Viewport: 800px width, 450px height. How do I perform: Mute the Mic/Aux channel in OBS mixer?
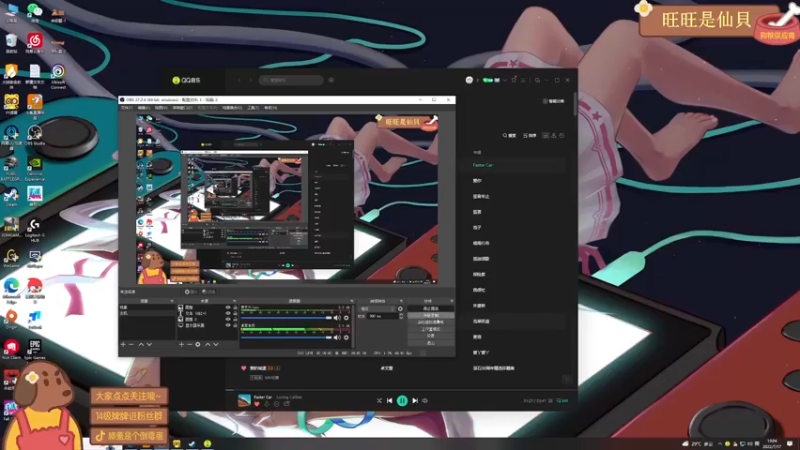[337, 318]
